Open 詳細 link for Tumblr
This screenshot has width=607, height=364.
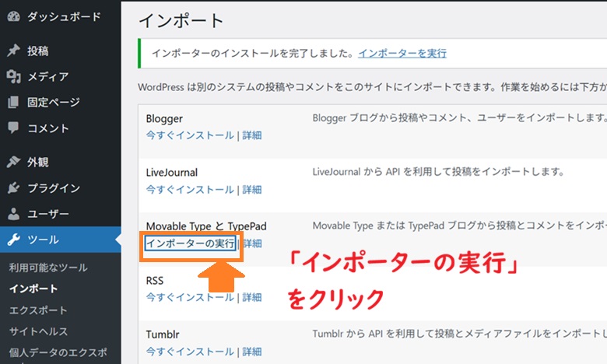252,352
